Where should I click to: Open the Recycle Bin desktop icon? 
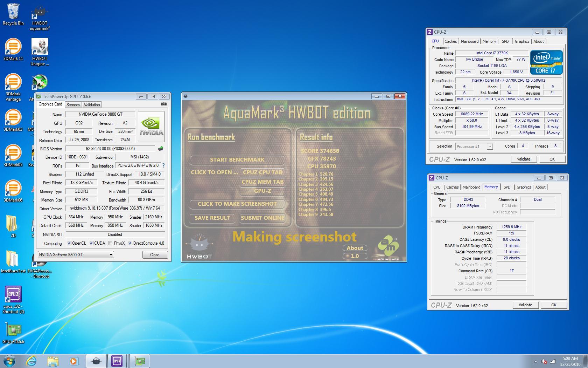click(x=13, y=14)
